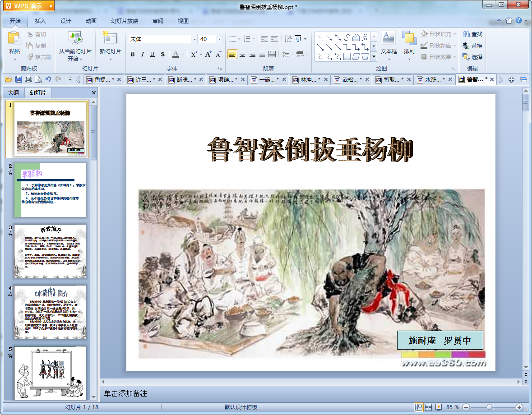Start slideshow from current slide icon
The height and width of the screenshot is (415, 532).
pyautogui.click(x=75, y=37)
